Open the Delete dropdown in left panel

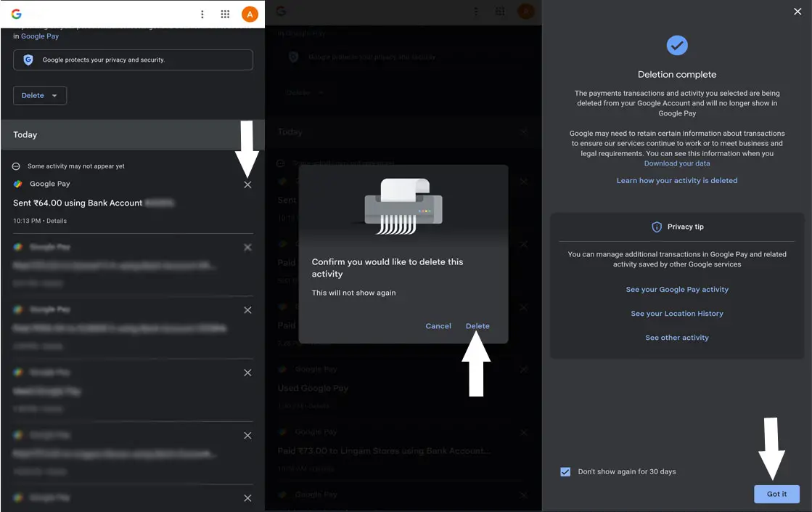(x=40, y=96)
